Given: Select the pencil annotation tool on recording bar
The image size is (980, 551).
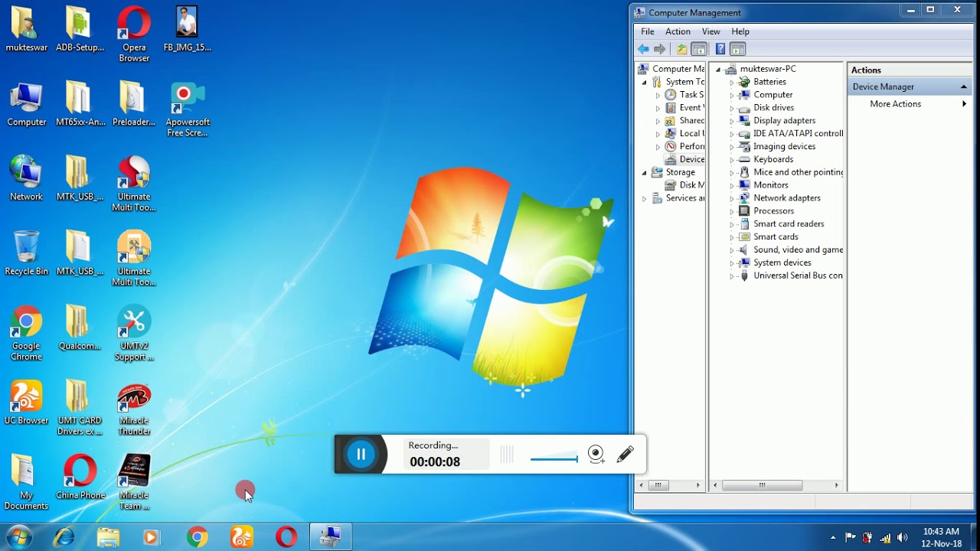Looking at the screenshot, I should click(626, 454).
